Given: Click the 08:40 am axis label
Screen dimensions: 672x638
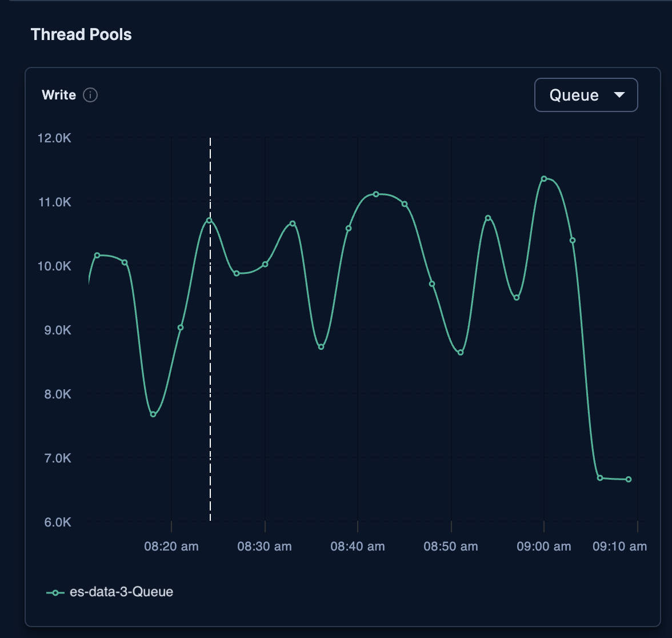Looking at the screenshot, I should click(358, 547).
